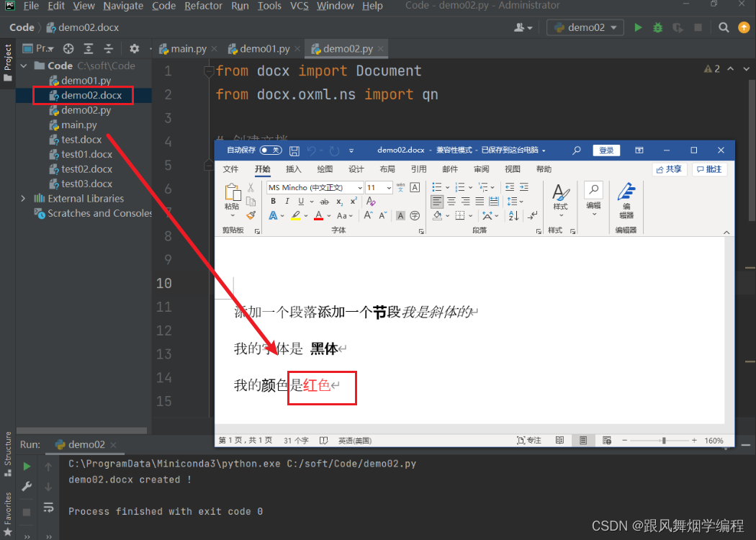This screenshot has width=756, height=540.
Task: Click the 共享 share button in Word
Action: coord(669,169)
